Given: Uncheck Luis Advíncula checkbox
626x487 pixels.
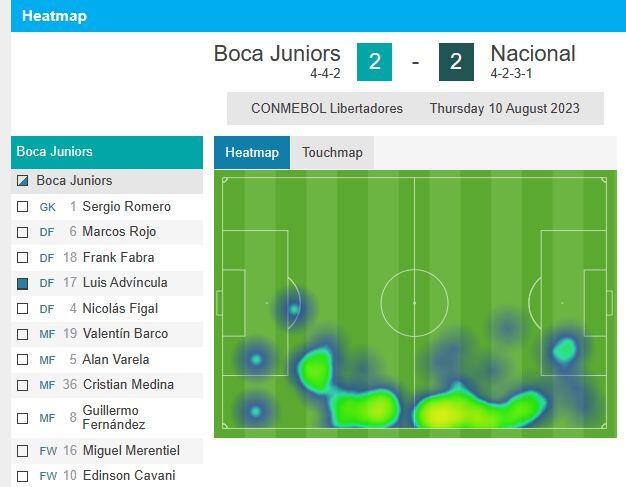Looking at the screenshot, I should point(23,284).
